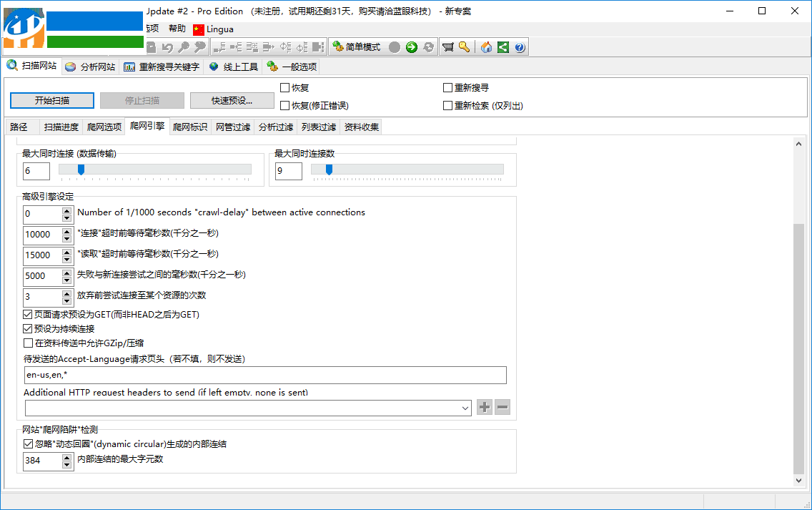
Task: Increase crawl-delay value with up stepper
Action: [x=66, y=210]
